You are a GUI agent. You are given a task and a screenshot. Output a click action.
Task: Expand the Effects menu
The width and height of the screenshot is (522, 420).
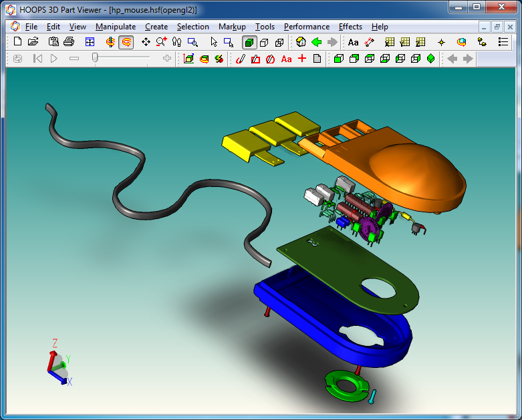(350, 27)
